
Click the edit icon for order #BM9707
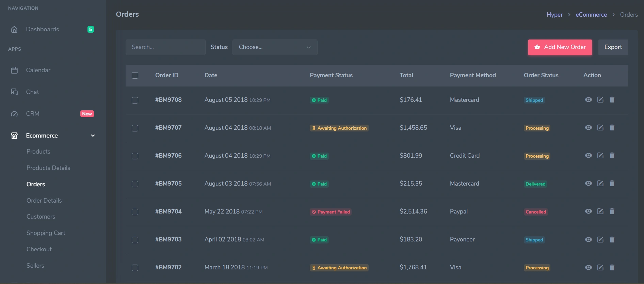pyautogui.click(x=600, y=128)
